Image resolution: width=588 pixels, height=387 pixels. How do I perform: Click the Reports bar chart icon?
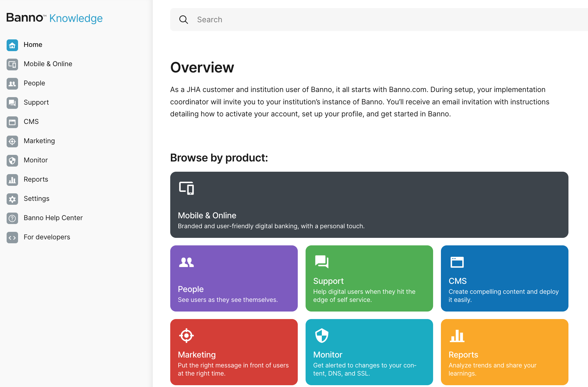point(12,180)
